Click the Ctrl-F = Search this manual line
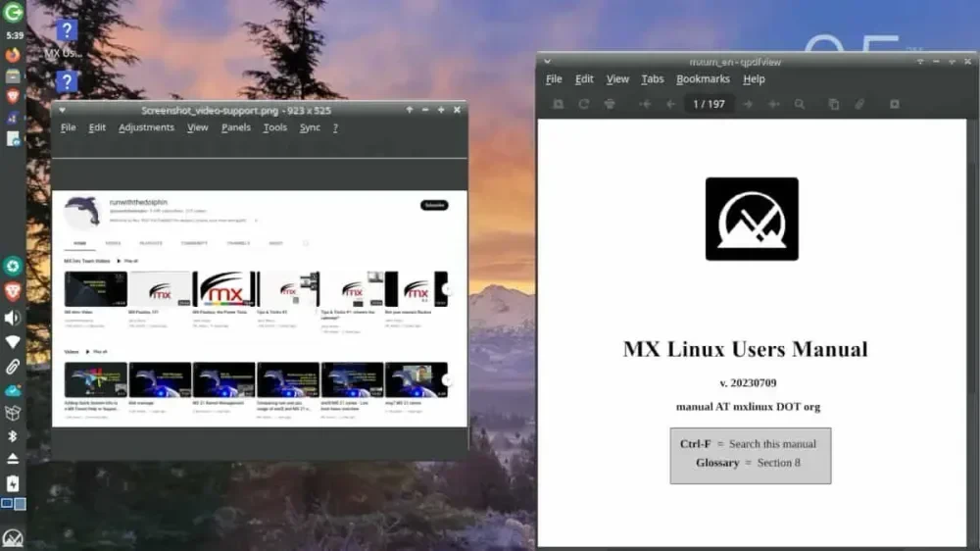 tap(748, 444)
